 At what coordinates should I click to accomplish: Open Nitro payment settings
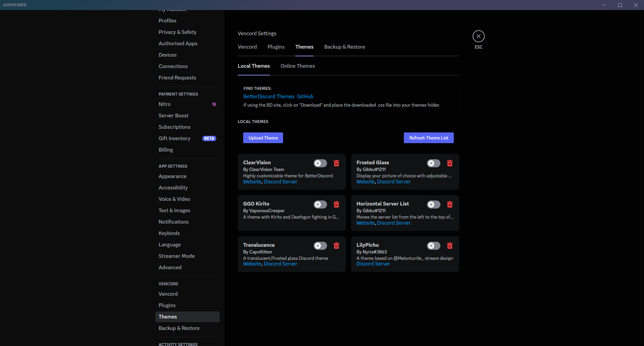tap(187, 104)
